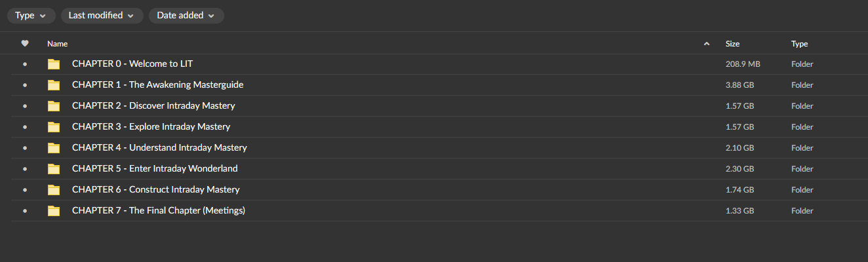Open CHAPTER 5 - Enter Intraday Wonderland
Image resolution: width=868 pixels, height=262 pixels.
[x=155, y=169]
